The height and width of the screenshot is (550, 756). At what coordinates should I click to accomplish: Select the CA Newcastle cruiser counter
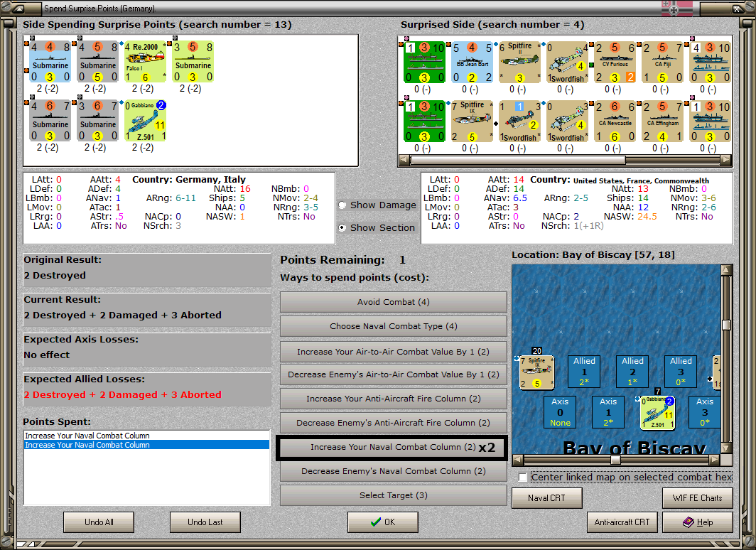(x=615, y=121)
